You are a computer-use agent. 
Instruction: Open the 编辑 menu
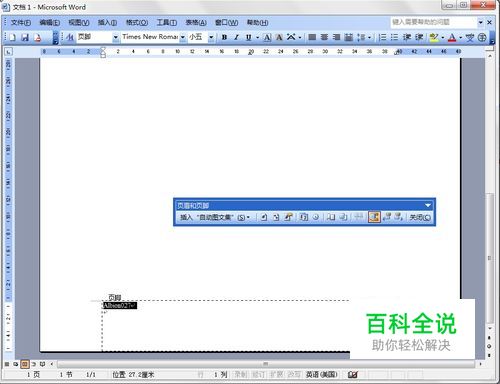pyautogui.click(x=50, y=23)
